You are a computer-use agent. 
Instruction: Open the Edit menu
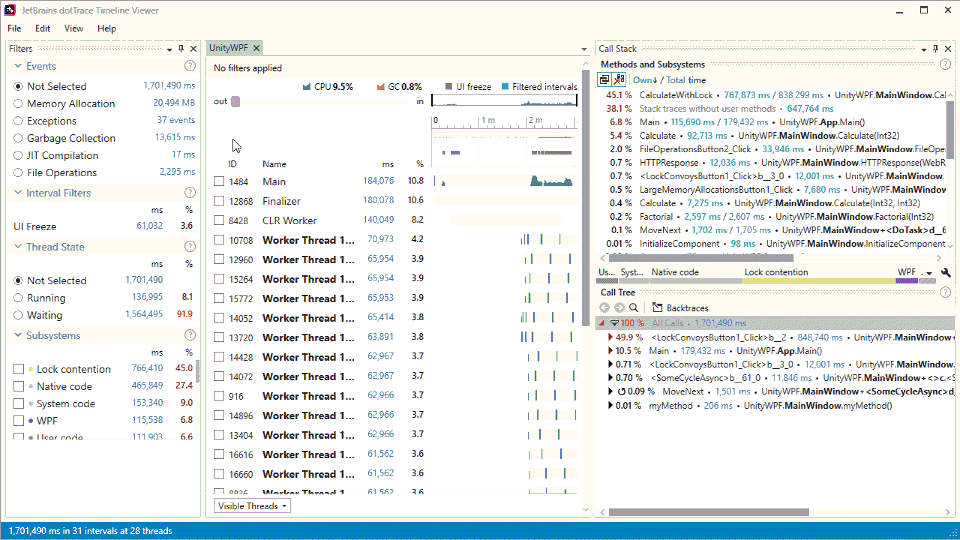(43, 28)
